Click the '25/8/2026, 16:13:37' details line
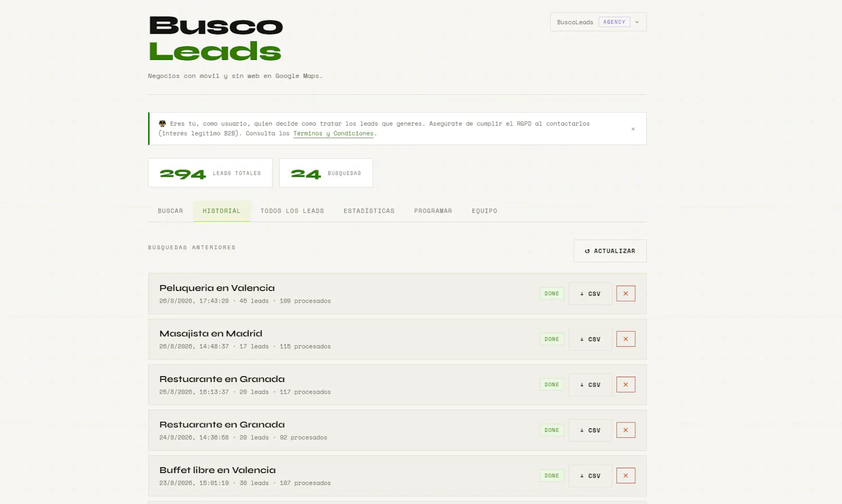The width and height of the screenshot is (842, 504). coord(245,392)
